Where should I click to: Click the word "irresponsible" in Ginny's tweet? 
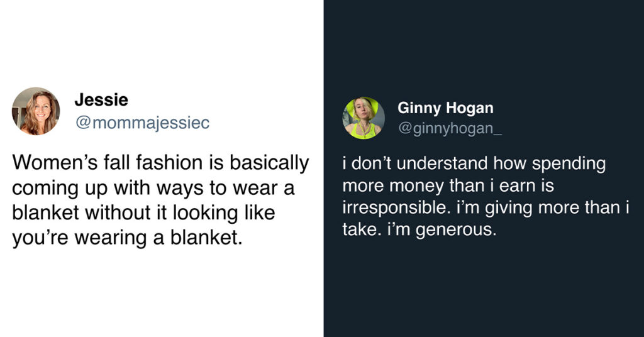394,207
